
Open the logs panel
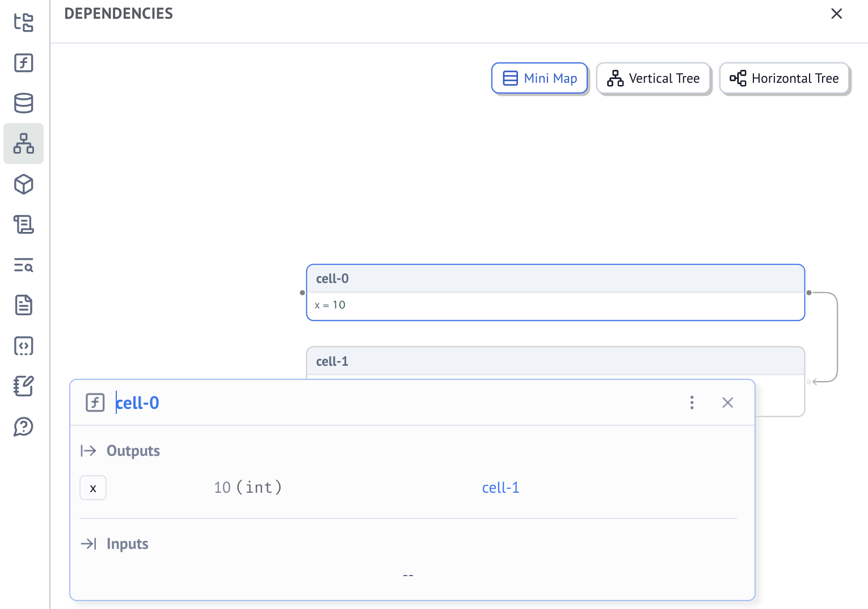coord(23,225)
